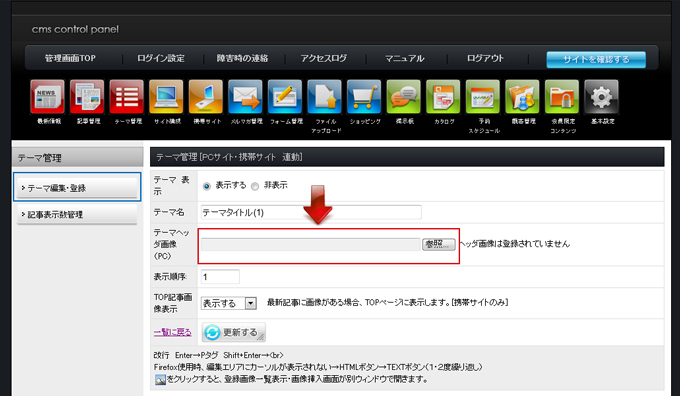Open the ファイルアップロード icon
Image resolution: width=680 pixels, height=396 pixels.
(324, 96)
